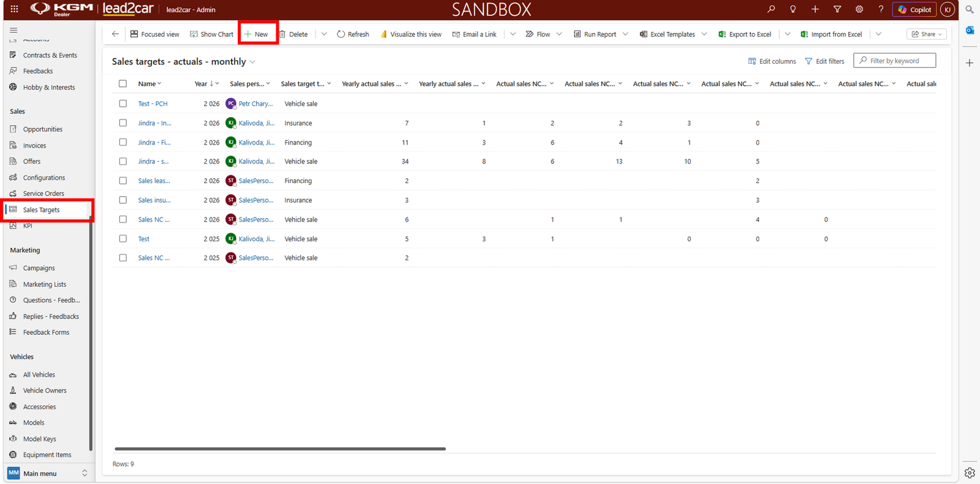This screenshot has height=484, width=980.
Task: Check the Test - PCH row checkbox
Action: pyautogui.click(x=123, y=104)
